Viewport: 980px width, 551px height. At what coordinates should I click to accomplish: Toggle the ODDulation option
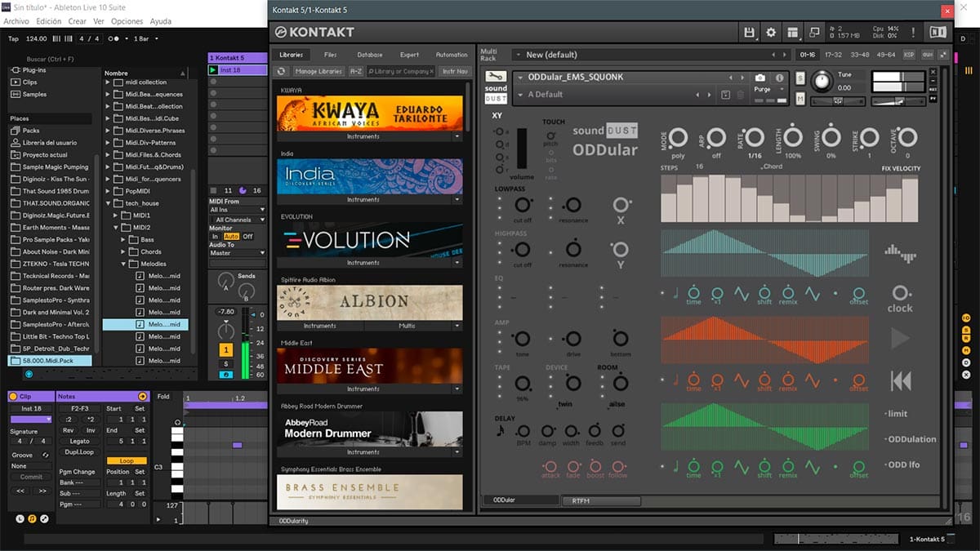(911, 439)
